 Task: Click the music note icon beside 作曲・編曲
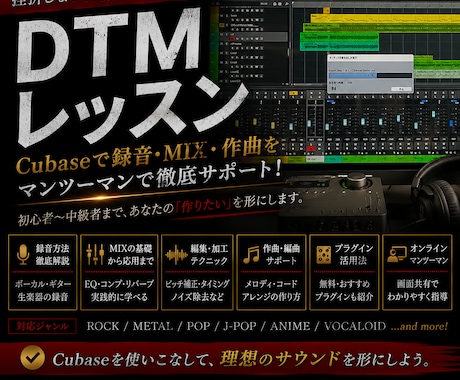[251, 255]
